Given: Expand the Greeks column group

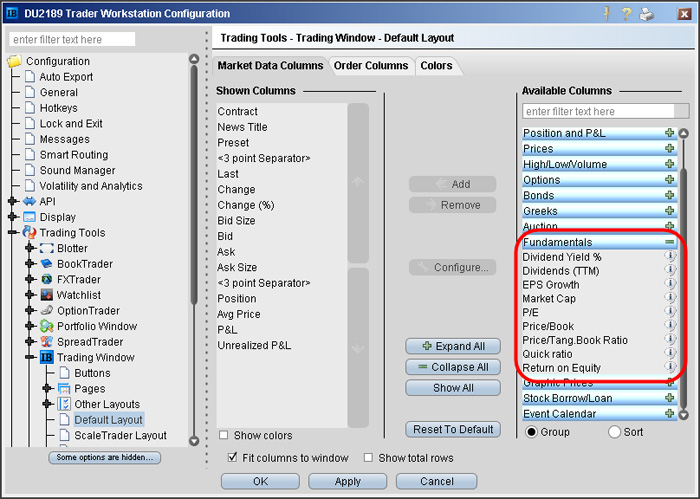Looking at the screenshot, I should [x=669, y=210].
